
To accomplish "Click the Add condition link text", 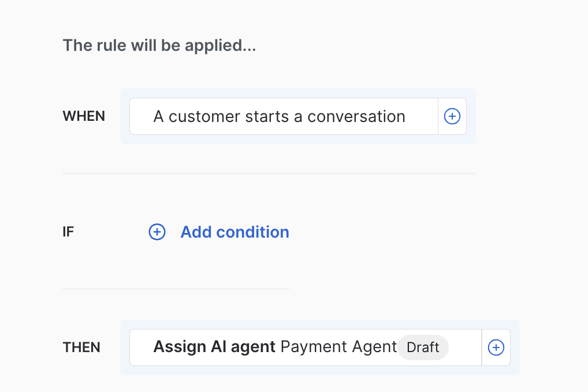I will point(235,232).
